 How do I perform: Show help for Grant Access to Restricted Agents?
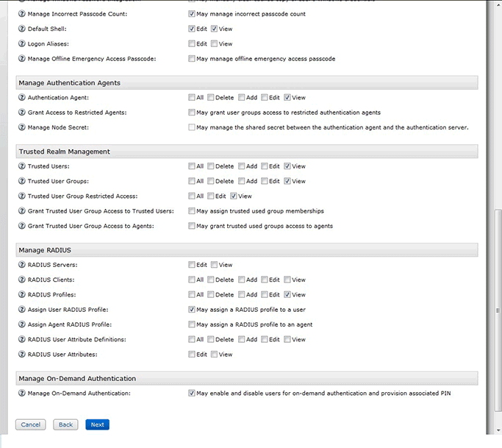22,113
